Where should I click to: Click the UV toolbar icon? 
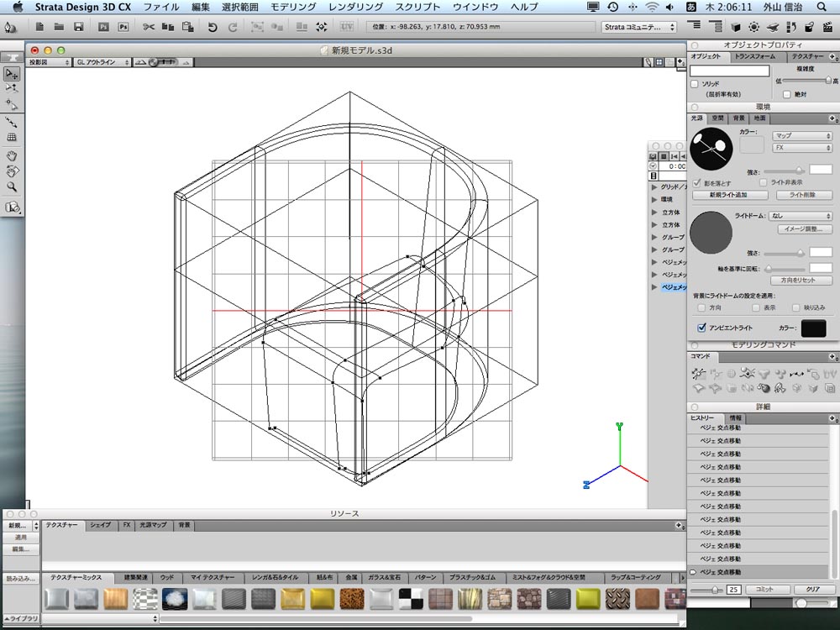pos(346,27)
